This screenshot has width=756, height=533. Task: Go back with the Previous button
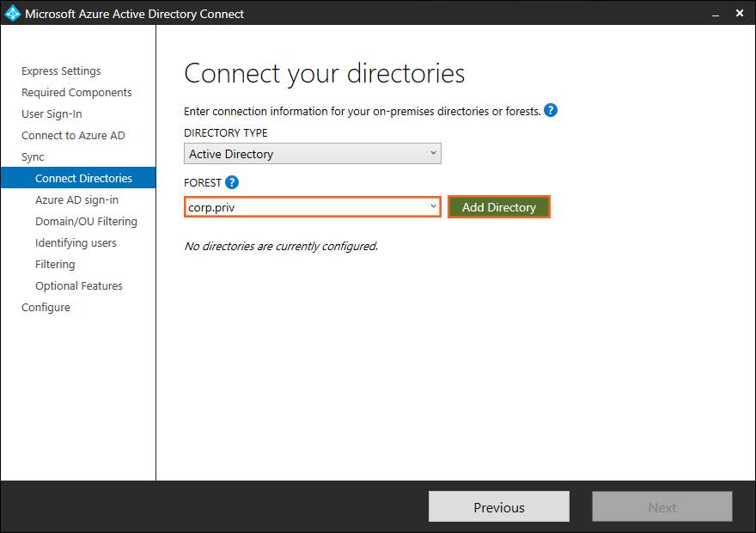(498, 507)
